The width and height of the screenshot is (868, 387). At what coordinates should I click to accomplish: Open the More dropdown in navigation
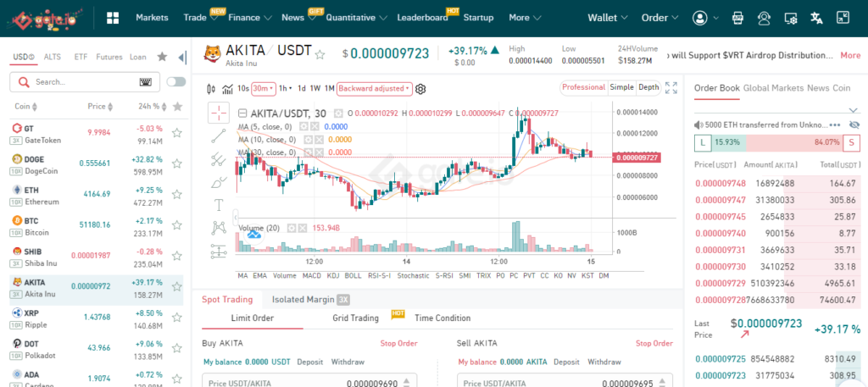(525, 18)
